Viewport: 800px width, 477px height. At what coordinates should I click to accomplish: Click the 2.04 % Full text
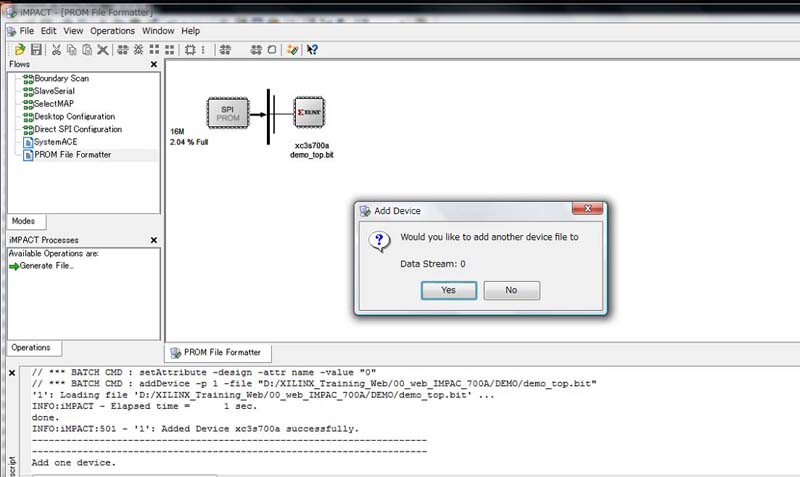click(x=189, y=142)
